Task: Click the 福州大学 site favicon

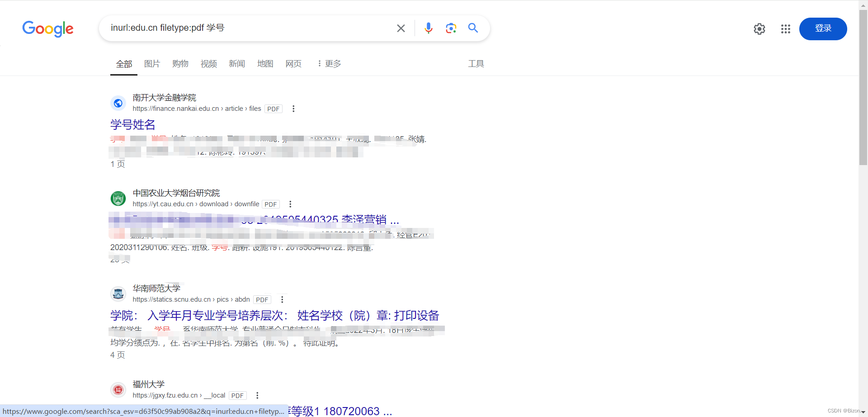Action: 118,389
